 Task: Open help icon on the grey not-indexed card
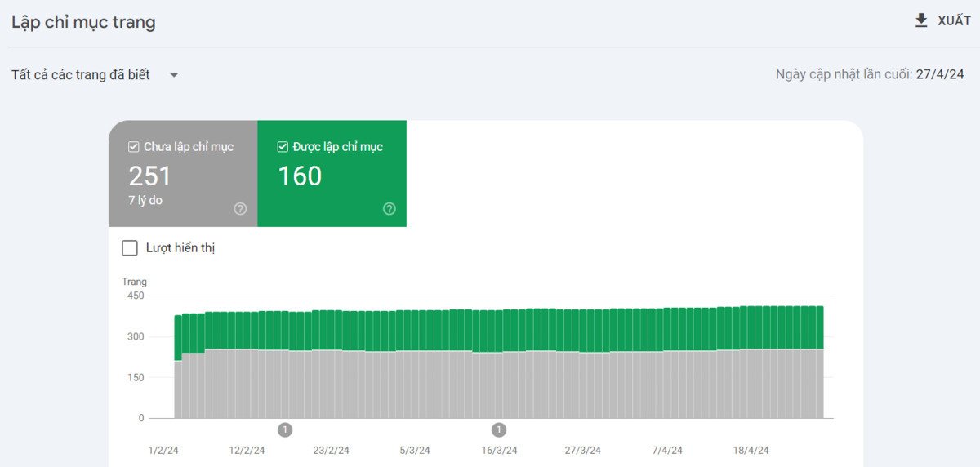click(x=240, y=209)
